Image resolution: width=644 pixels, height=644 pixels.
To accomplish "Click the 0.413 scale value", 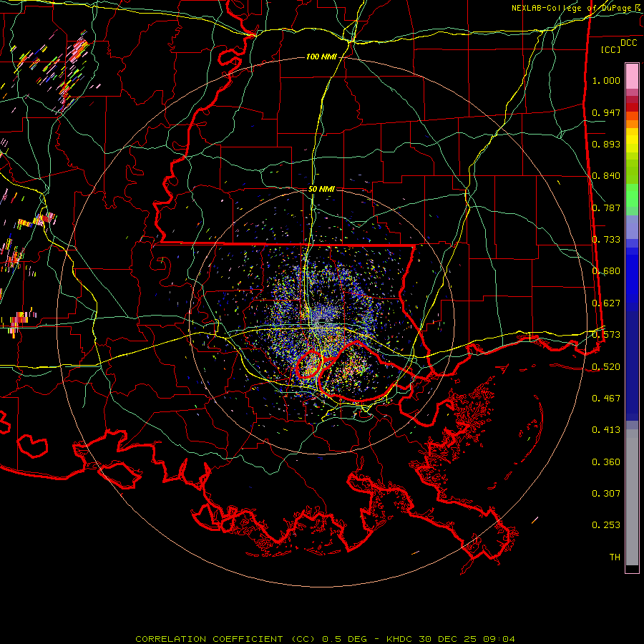I will (606, 430).
